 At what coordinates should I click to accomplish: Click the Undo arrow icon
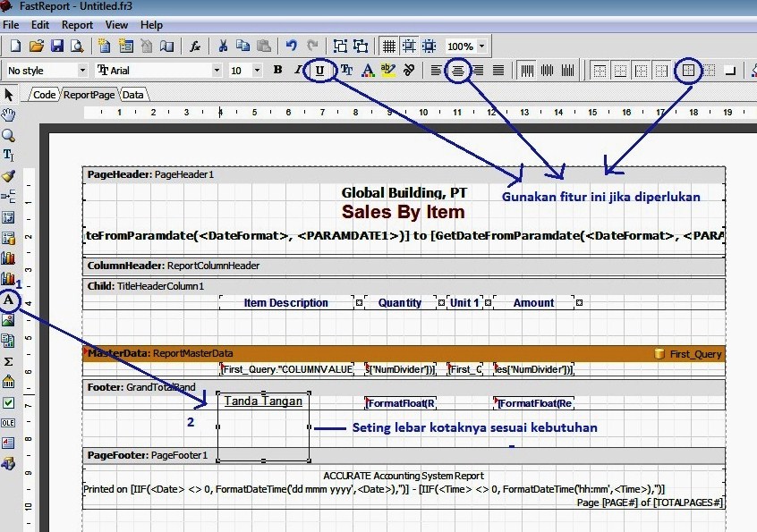click(x=291, y=46)
